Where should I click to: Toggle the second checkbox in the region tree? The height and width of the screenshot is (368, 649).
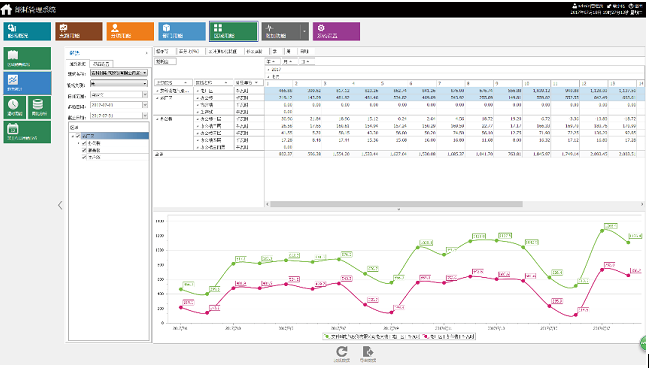pos(84,143)
